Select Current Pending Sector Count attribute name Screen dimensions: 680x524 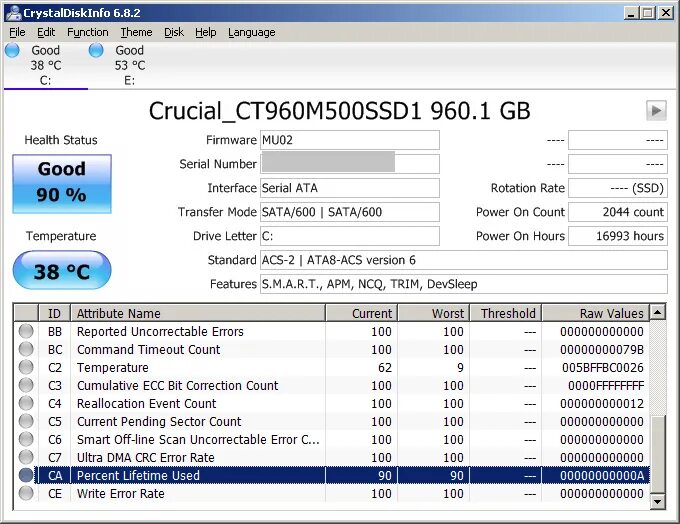point(159,421)
